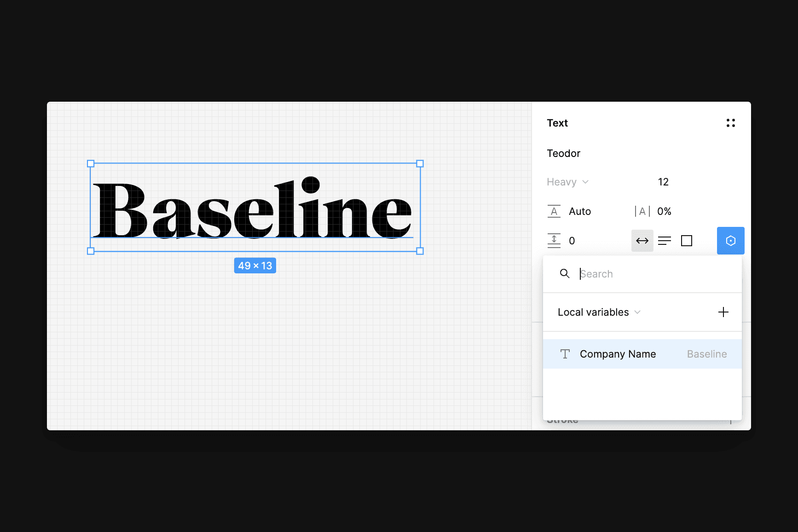Click the 49 × 13 dimension badge
The width and height of the screenshot is (798, 532).
[255, 266]
